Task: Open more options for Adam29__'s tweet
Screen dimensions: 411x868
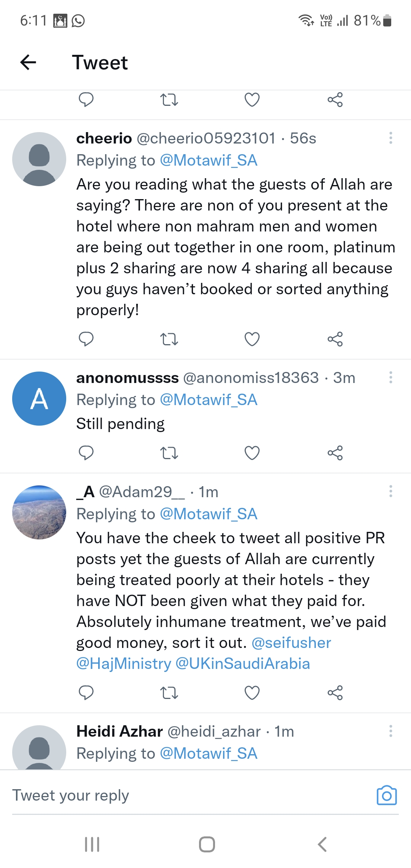Action: pyautogui.click(x=390, y=491)
